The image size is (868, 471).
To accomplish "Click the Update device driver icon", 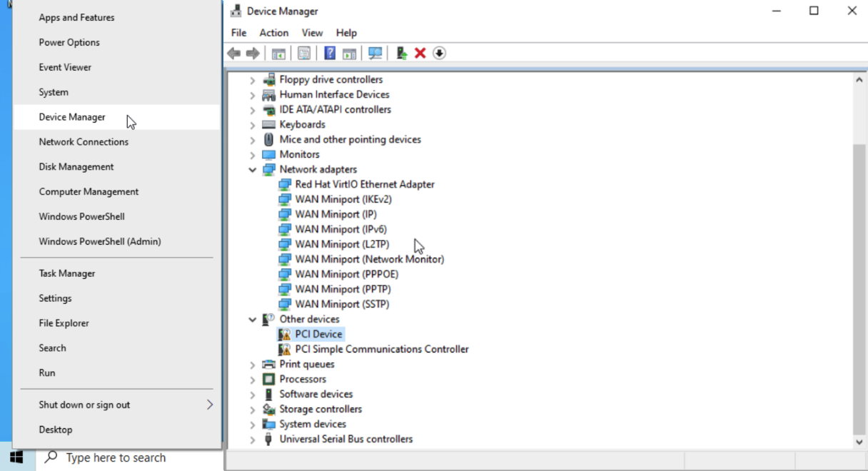I will coord(402,54).
